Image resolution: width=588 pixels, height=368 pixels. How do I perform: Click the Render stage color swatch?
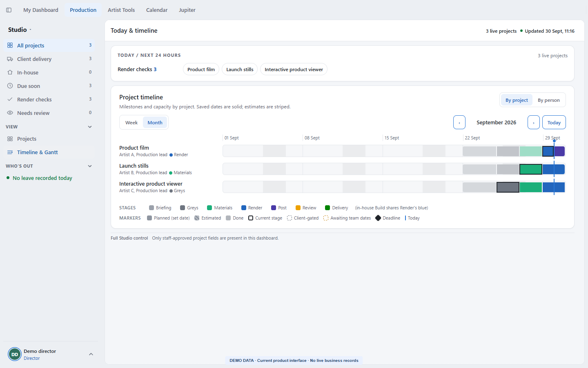point(244,208)
